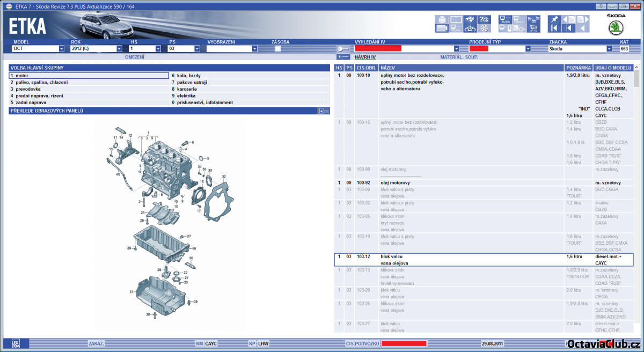
Task: Click the Omezení label
Action: click(134, 57)
